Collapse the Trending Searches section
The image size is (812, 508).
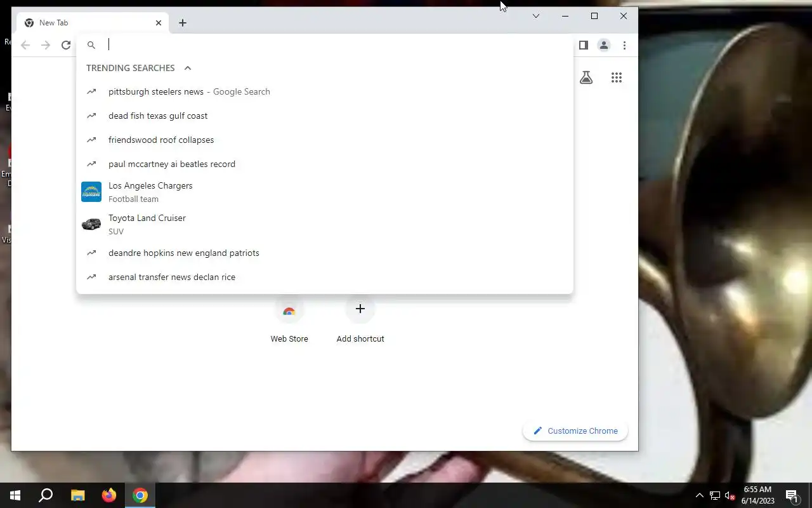188,68
